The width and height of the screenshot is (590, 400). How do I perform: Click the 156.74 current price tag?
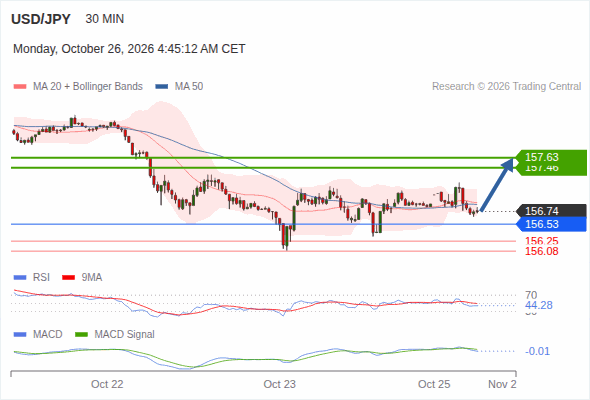tap(551, 211)
